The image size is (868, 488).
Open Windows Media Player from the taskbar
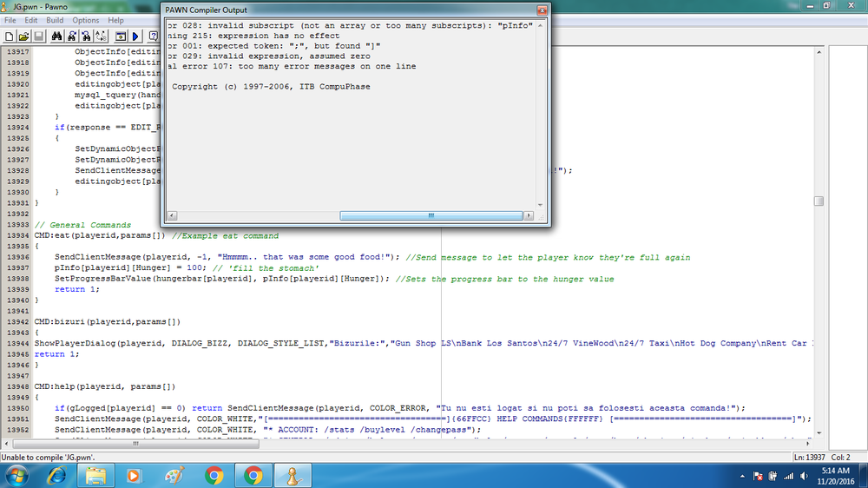(134, 476)
